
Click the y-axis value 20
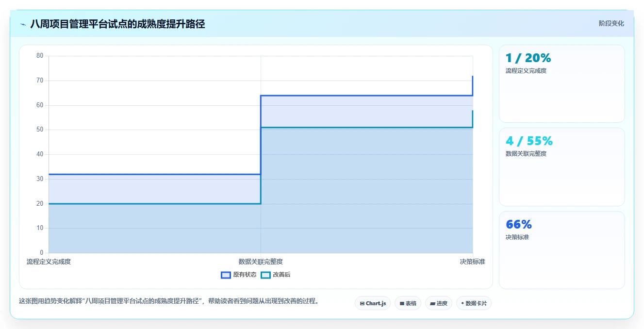click(x=40, y=203)
